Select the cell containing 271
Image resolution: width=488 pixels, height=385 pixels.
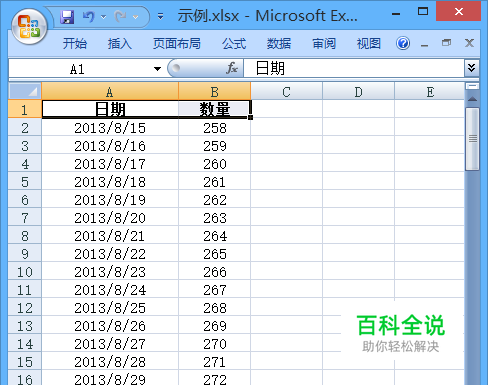point(214,362)
